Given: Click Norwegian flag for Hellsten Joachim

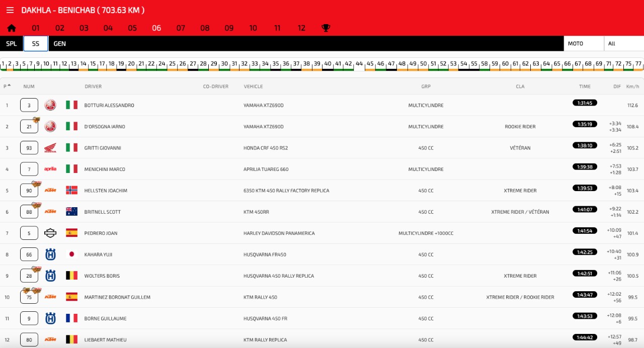Looking at the screenshot, I should (71, 191).
